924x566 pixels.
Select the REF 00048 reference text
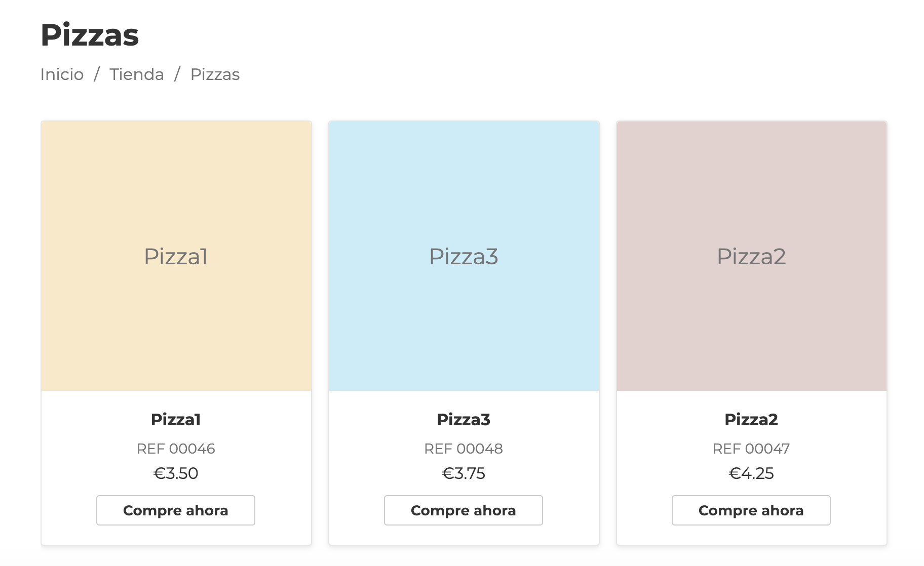coord(464,449)
